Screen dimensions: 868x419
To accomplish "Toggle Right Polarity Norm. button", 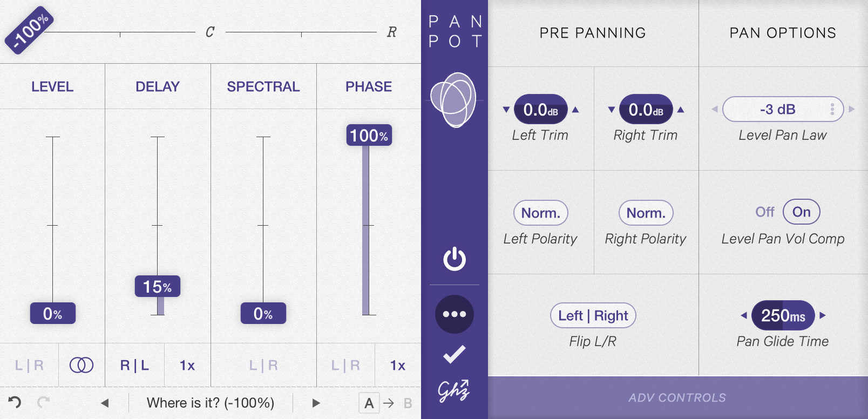I will pyautogui.click(x=646, y=213).
